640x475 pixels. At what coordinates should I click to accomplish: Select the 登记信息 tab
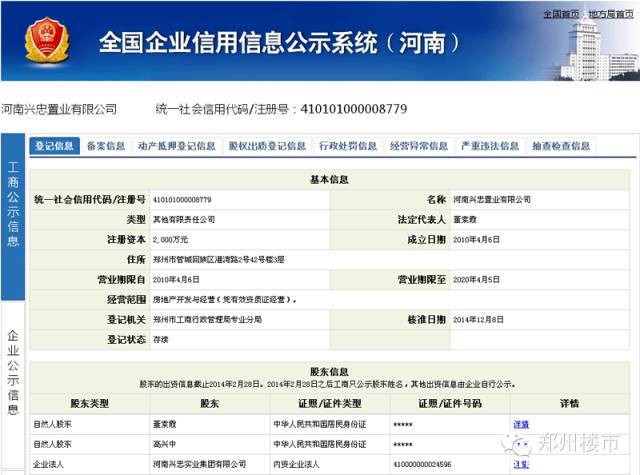click(54, 146)
